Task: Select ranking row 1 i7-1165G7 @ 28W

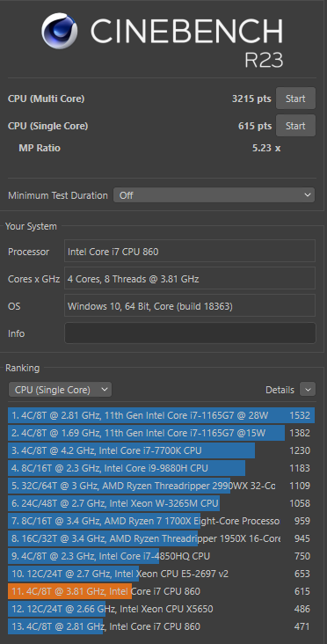Action: (x=161, y=415)
